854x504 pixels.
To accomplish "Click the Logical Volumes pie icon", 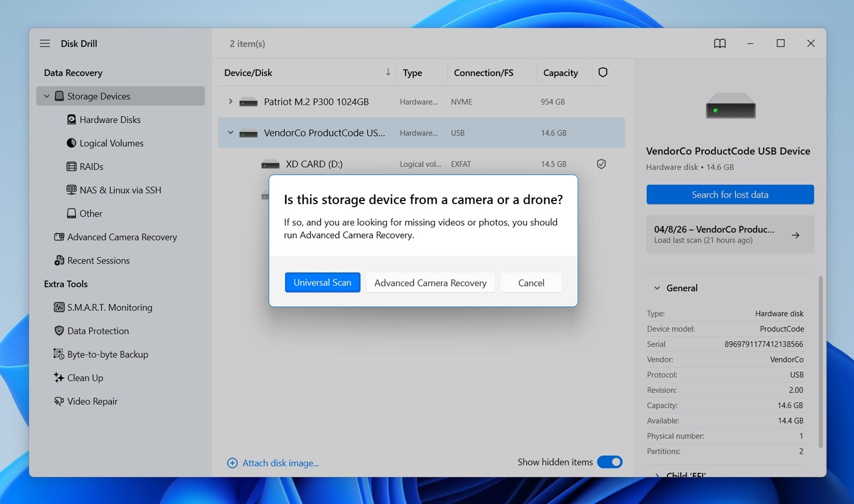I will [x=71, y=143].
